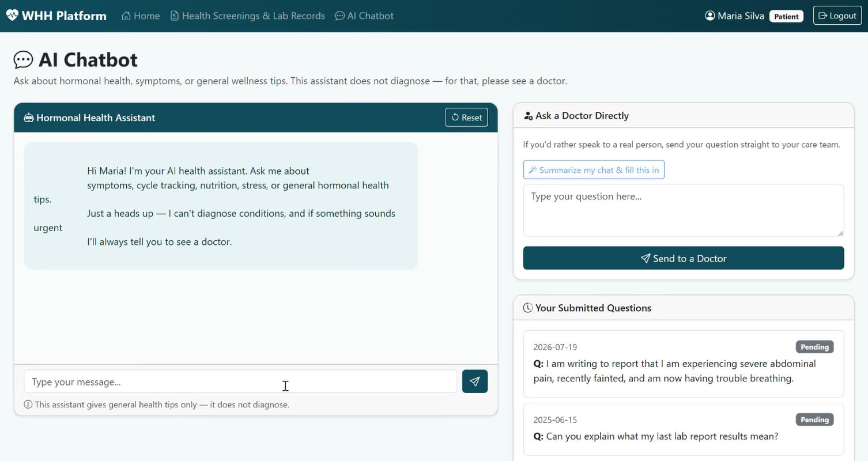Select the 2026-07-19 date text

pyautogui.click(x=555, y=347)
